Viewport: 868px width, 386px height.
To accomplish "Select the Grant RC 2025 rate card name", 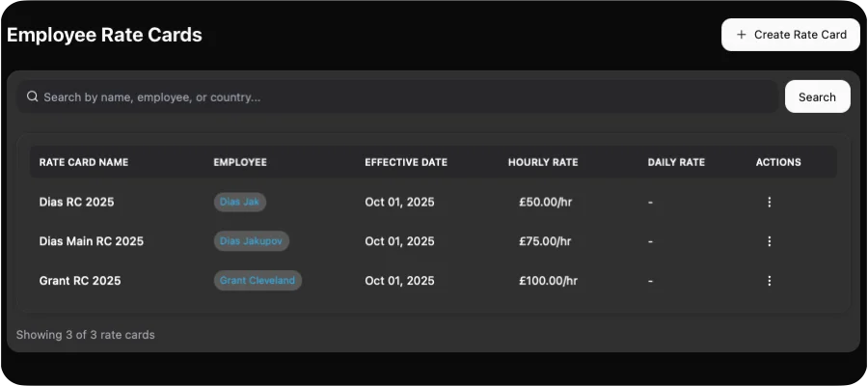I will 80,281.
